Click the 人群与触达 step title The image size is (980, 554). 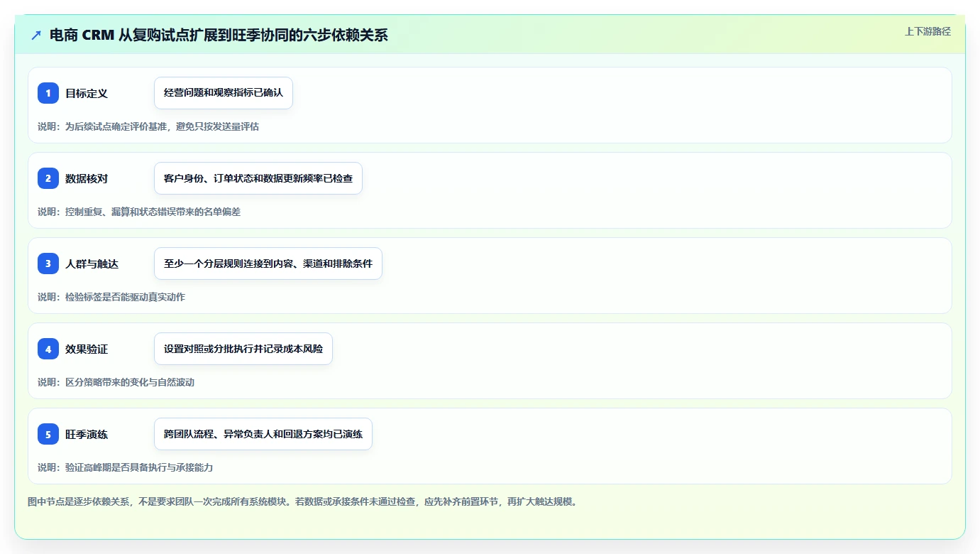tap(92, 264)
